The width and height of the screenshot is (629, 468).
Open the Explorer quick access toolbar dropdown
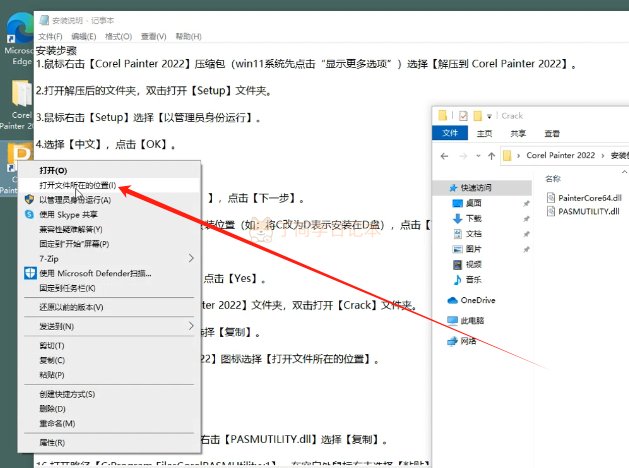click(489, 116)
